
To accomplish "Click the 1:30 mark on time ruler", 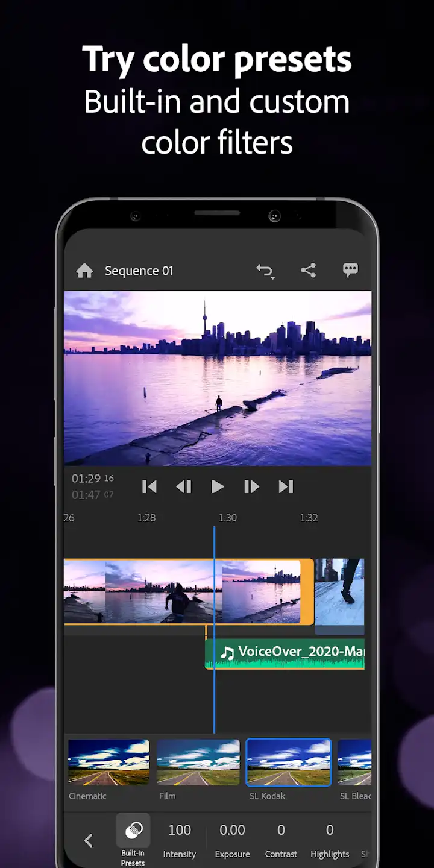I will (x=227, y=518).
